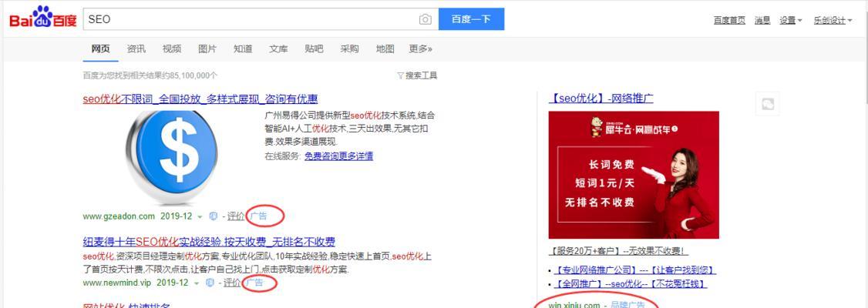Switch to the 采购 tab

pyautogui.click(x=349, y=49)
